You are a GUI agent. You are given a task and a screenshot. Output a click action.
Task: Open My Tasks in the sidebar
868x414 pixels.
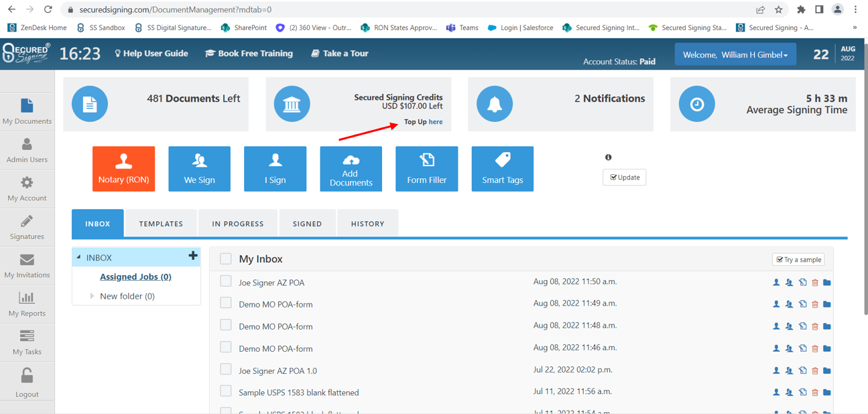tap(27, 342)
